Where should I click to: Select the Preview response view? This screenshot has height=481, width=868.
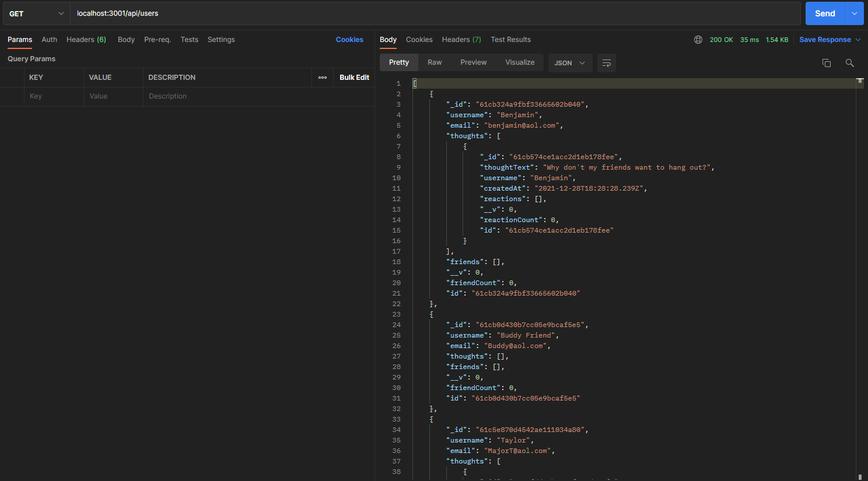(473, 62)
